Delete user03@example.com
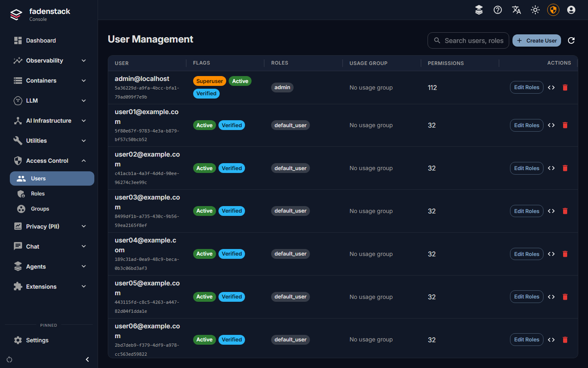The image size is (588, 368). point(565,211)
